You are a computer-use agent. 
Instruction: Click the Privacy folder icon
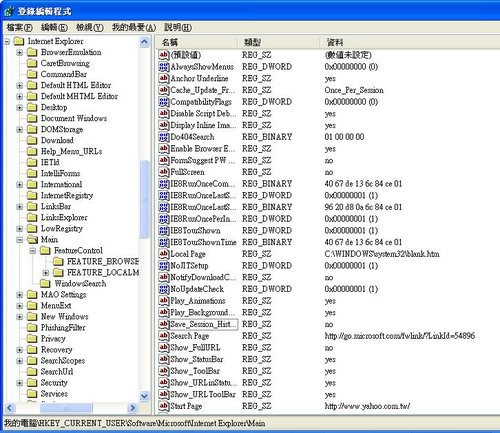pos(32,339)
